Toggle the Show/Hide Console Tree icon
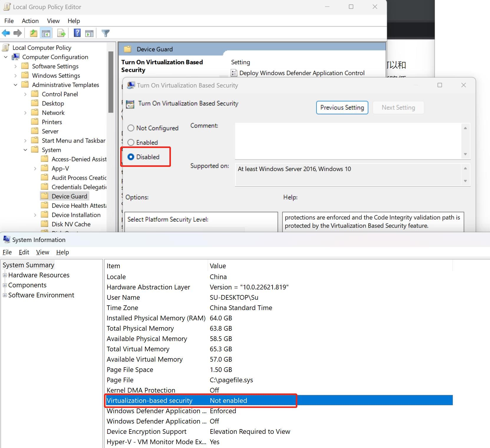This screenshot has width=490, height=448. point(46,33)
